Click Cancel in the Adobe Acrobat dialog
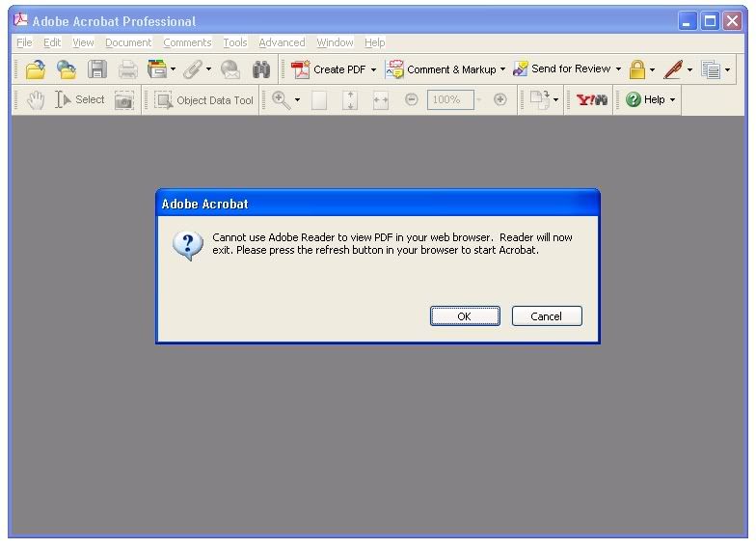The height and width of the screenshot is (548, 756). 547,316
